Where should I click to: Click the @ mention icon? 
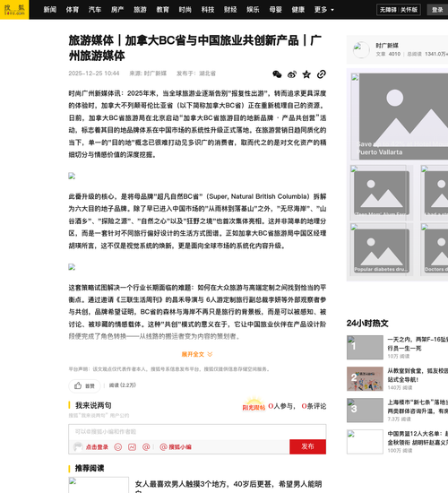[146, 446]
